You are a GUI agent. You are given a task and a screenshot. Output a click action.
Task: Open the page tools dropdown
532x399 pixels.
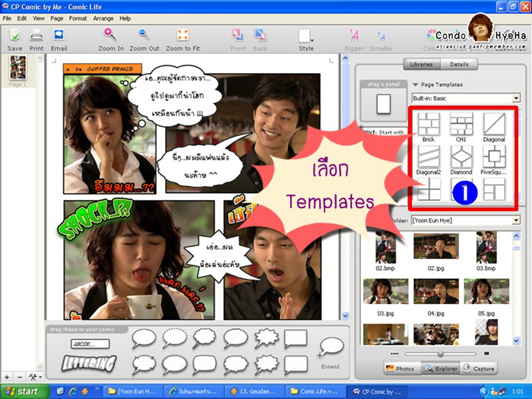(x=35, y=377)
